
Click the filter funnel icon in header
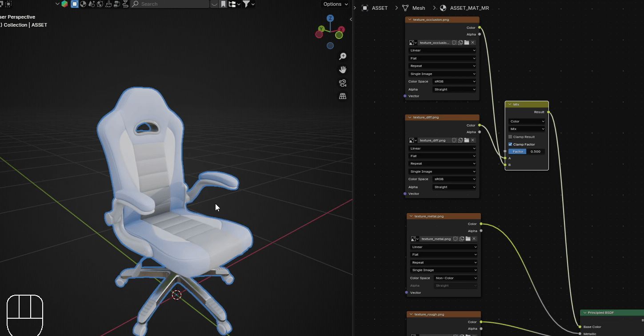(246, 4)
